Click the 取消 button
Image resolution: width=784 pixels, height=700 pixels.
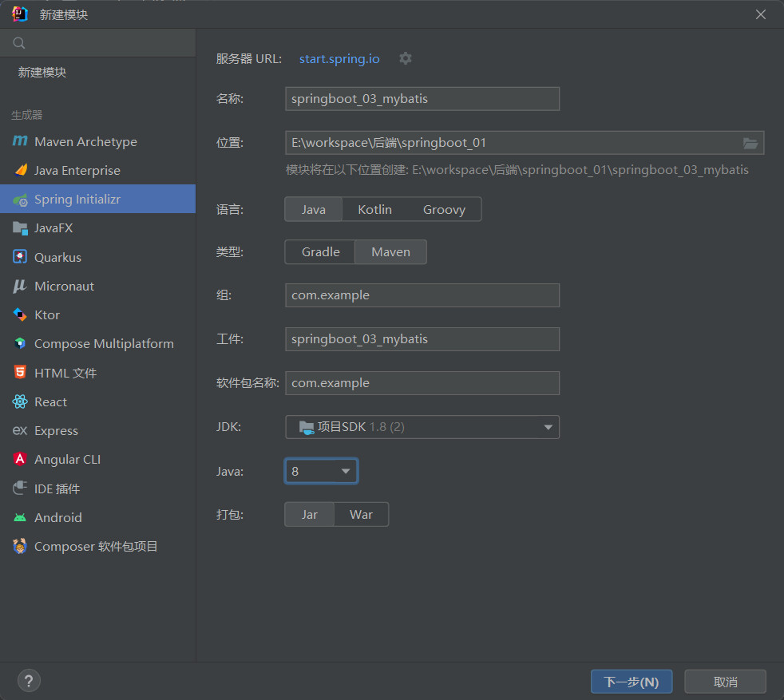[725, 682]
